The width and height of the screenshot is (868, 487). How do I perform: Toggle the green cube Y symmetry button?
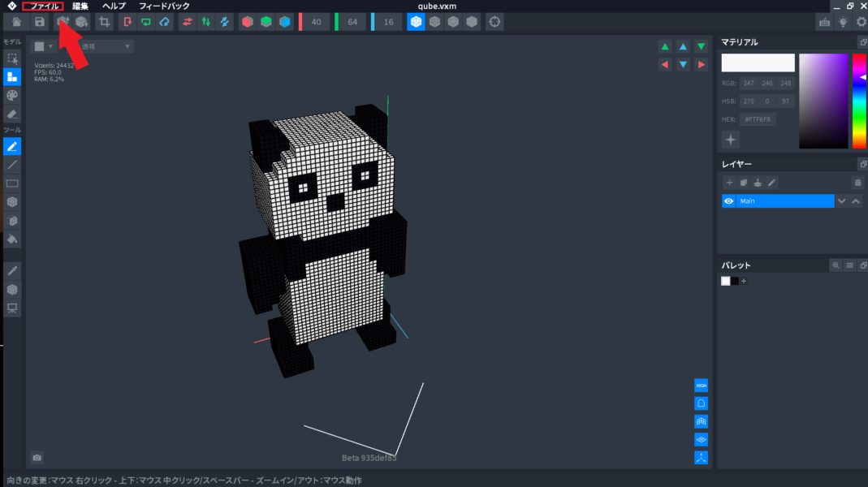coord(266,22)
